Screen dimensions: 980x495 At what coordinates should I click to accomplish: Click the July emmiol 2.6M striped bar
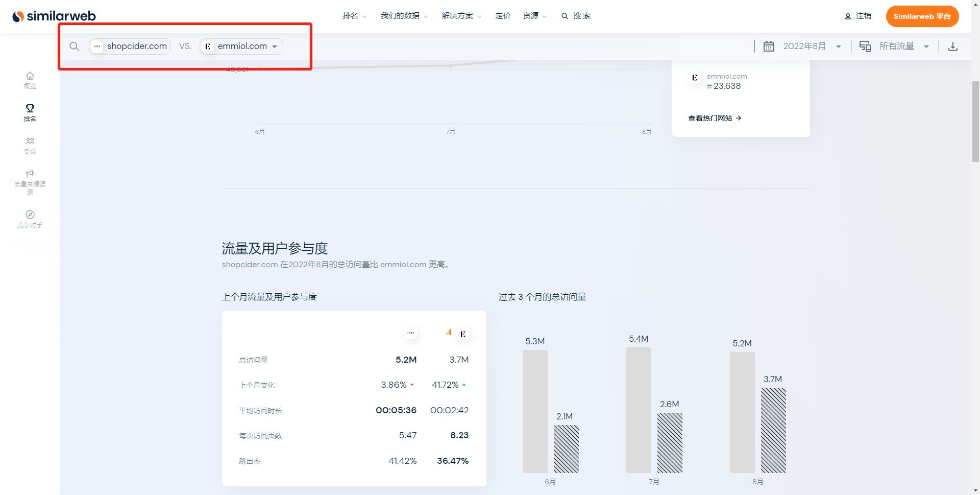670,443
